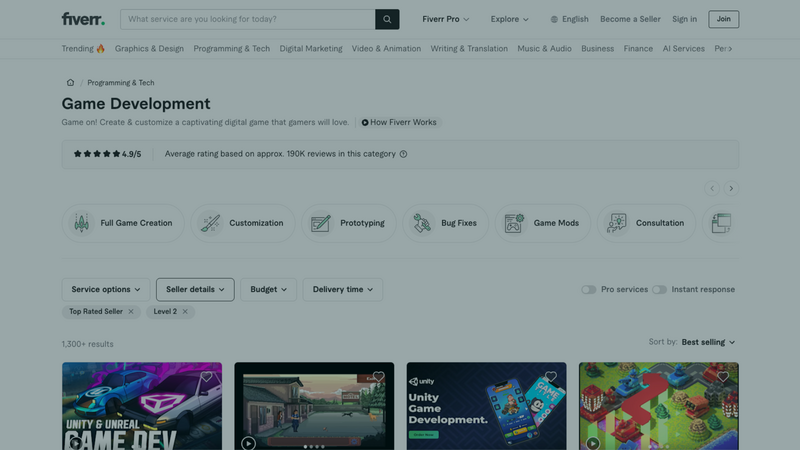Viewport: 800px width, 450px height.
Task: Click the Fiverr logo
Action: [83, 19]
